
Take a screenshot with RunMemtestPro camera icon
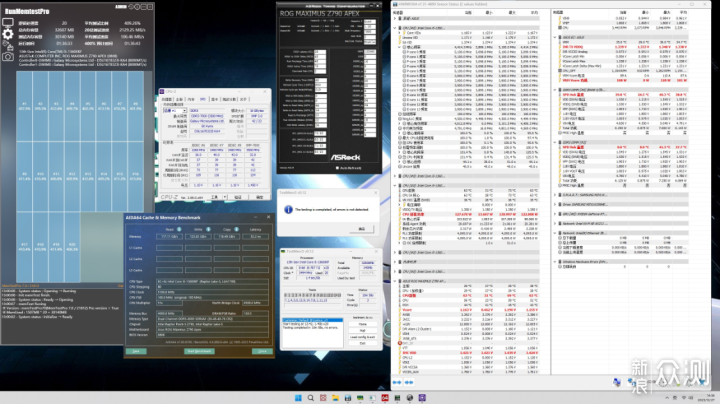[x=7, y=56]
